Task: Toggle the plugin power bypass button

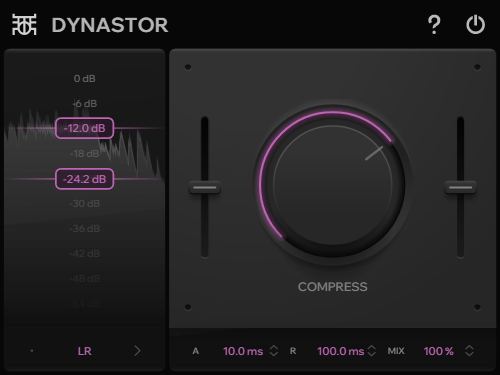Action: [x=475, y=25]
